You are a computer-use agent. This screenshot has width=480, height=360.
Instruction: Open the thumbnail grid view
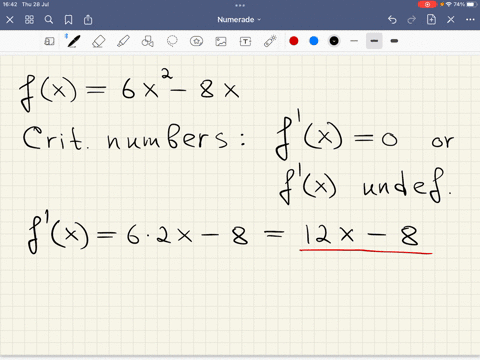pos(29,20)
